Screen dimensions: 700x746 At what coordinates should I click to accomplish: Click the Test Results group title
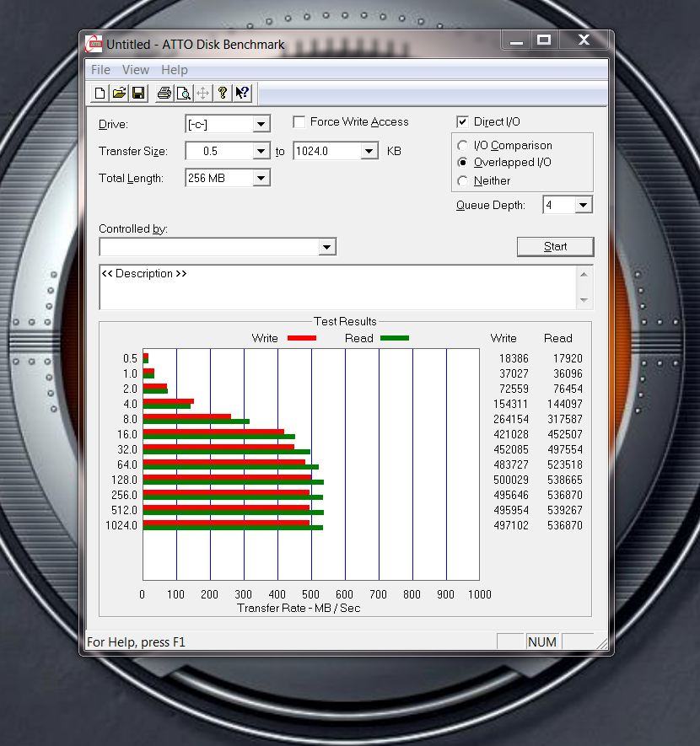(345, 322)
